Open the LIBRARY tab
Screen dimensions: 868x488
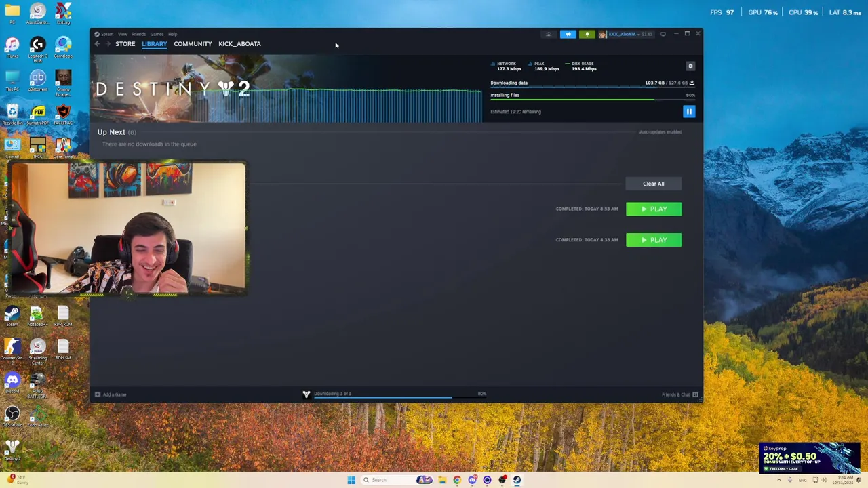pyautogui.click(x=154, y=44)
